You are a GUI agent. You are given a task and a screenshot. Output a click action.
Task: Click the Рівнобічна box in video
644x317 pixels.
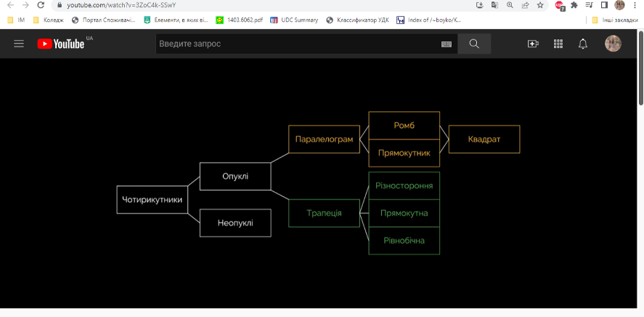coord(404,241)
